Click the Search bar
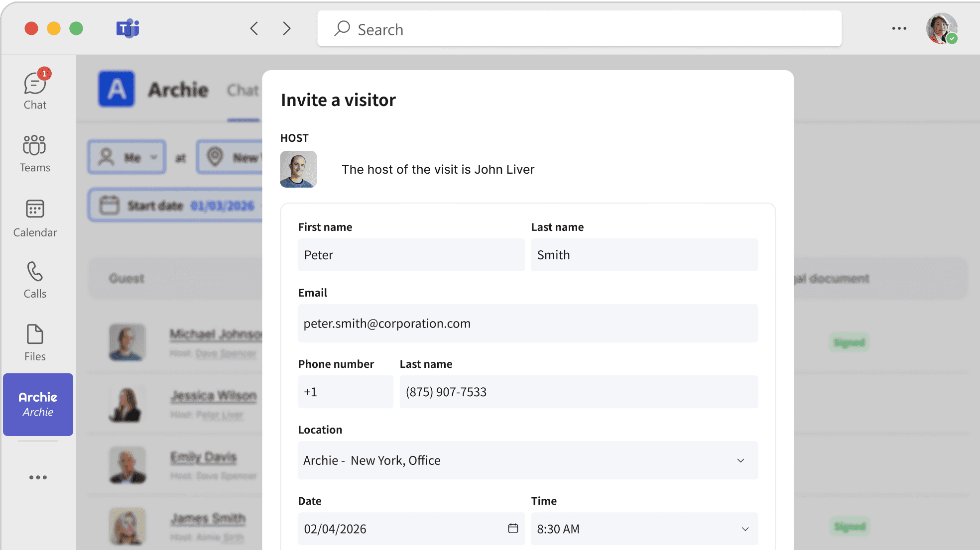The width and height of the screenshot is (980, 550). click(578, 29)
